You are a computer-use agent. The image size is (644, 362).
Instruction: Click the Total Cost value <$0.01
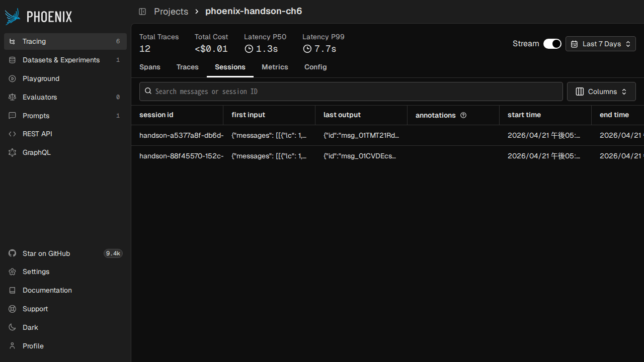[211, 49]
